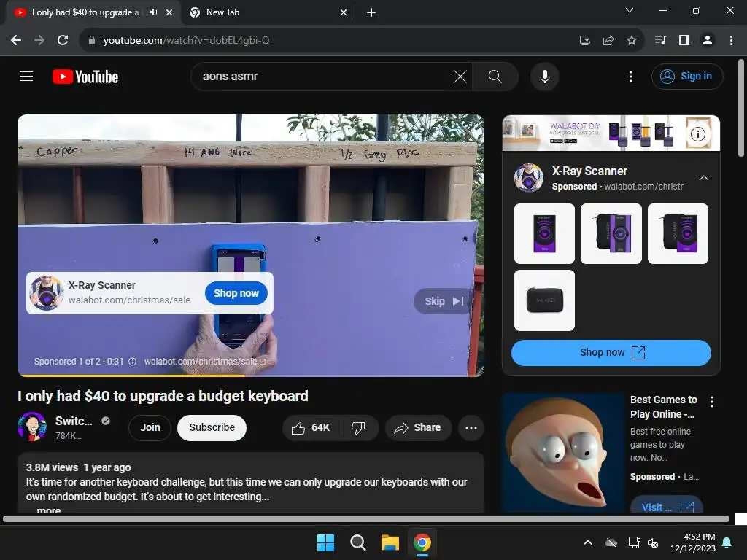The width and height of the screenshot is (747, 560).
Task: Open Chrome profile icon
Action: coord(708,40)
